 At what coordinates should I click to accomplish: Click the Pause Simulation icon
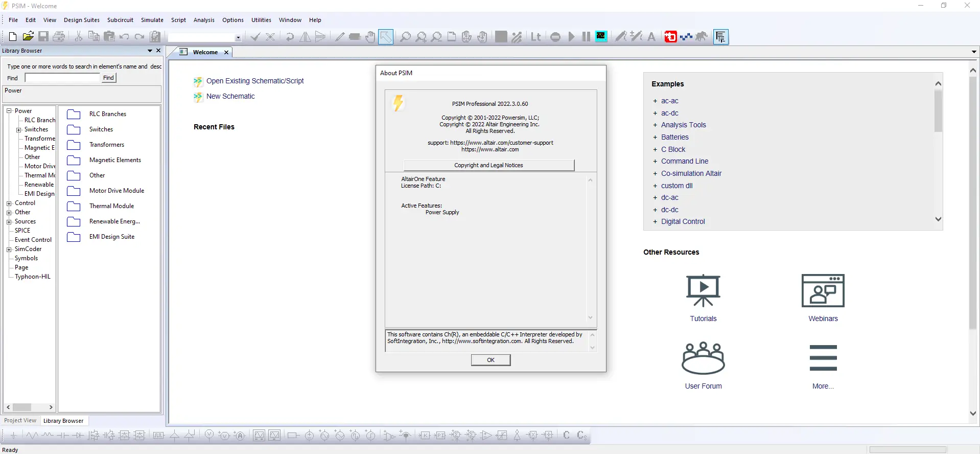(x=586, y=37)
